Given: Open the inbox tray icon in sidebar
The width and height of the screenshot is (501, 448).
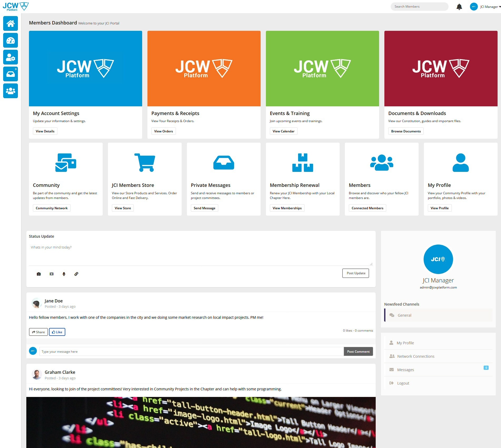Looking at the screenshot, I should tap(11, 74).
